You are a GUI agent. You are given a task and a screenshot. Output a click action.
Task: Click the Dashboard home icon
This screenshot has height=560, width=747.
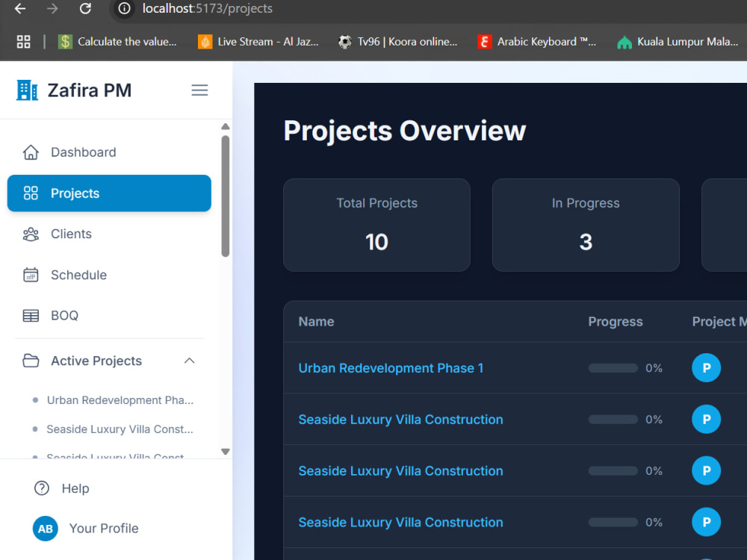coord(31,152)
